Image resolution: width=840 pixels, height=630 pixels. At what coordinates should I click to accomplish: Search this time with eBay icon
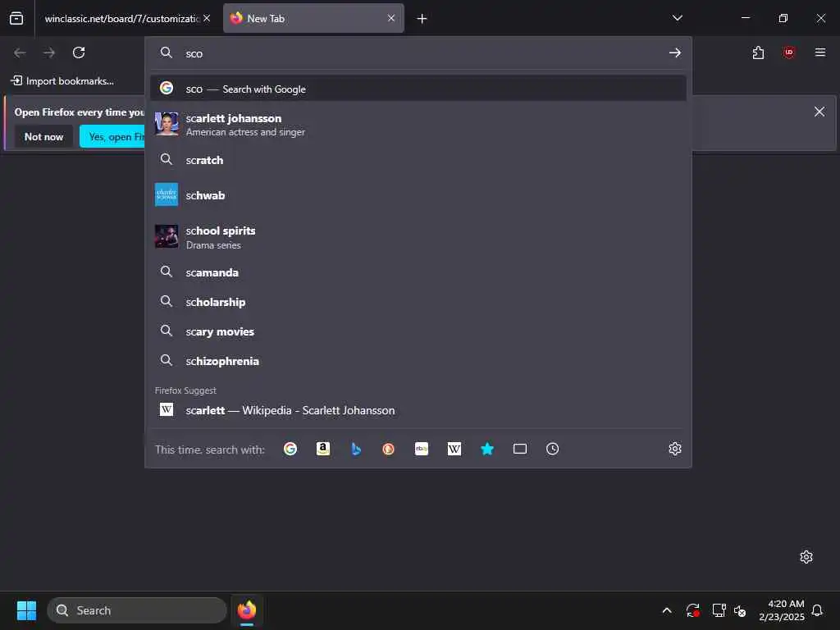[422, 449]
